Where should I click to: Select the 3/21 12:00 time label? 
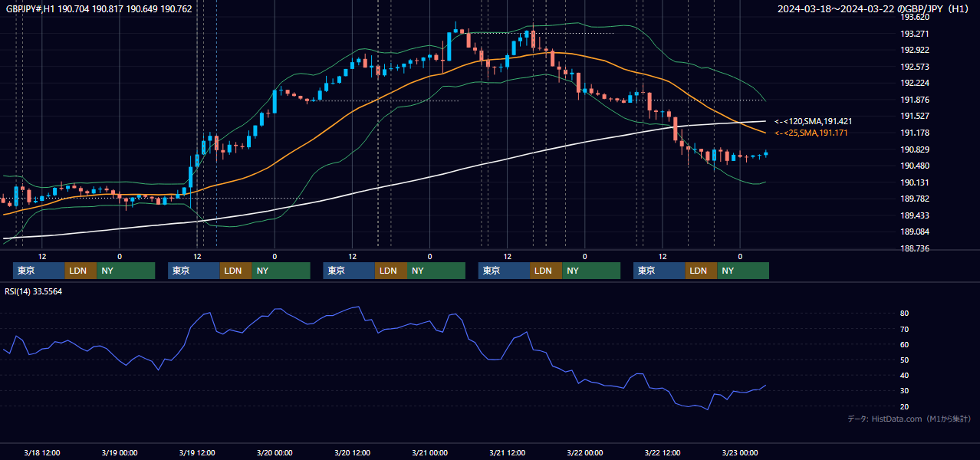pyautogui.click(x=507, y=452)
